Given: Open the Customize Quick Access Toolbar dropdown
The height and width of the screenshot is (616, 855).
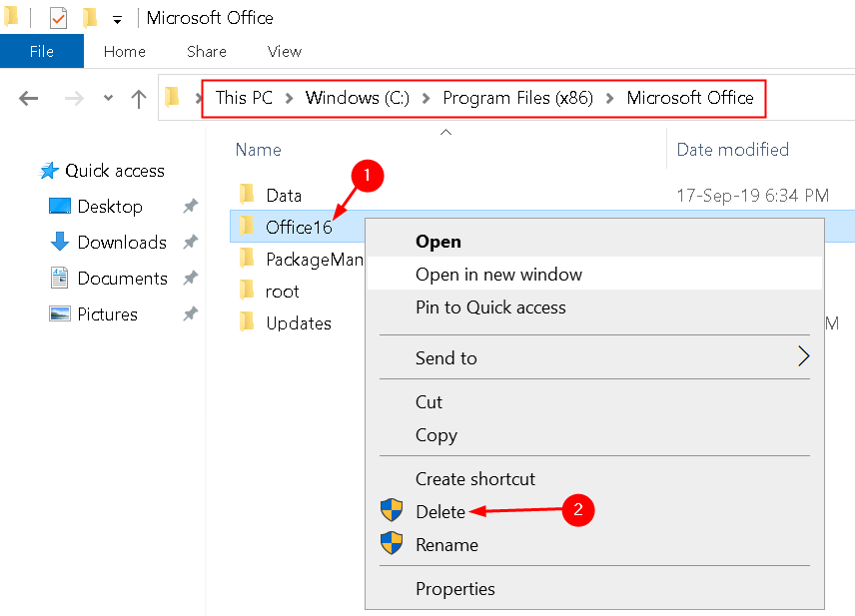Looking at the screenshot, I should pyautogui.click(x=117, y=20).
